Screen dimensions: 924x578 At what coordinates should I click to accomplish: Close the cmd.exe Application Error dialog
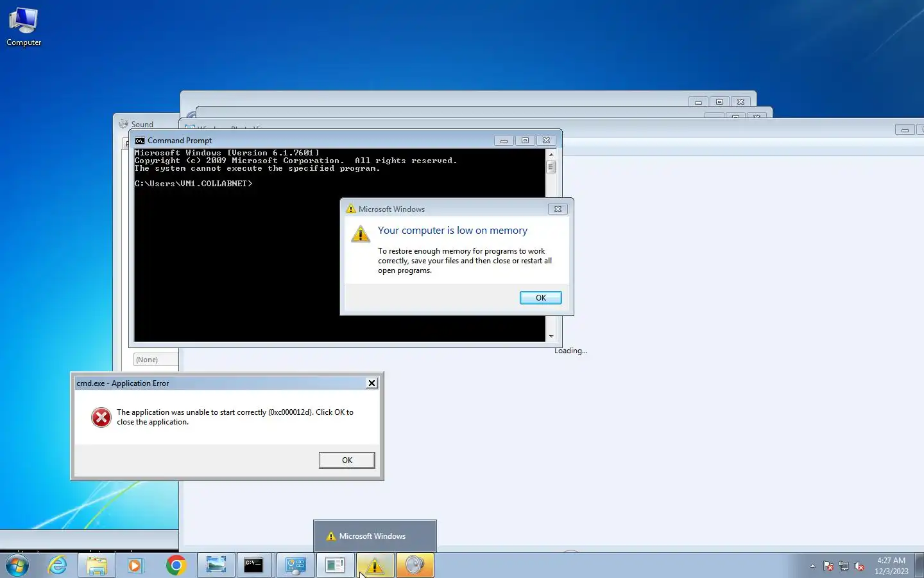pos(372,383)
